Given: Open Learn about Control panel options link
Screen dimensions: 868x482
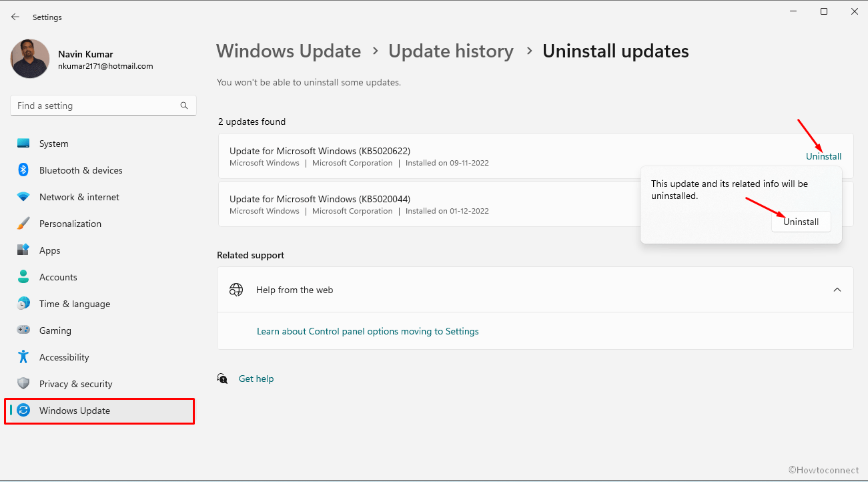Looking at the screenshot, I should 368,331.
